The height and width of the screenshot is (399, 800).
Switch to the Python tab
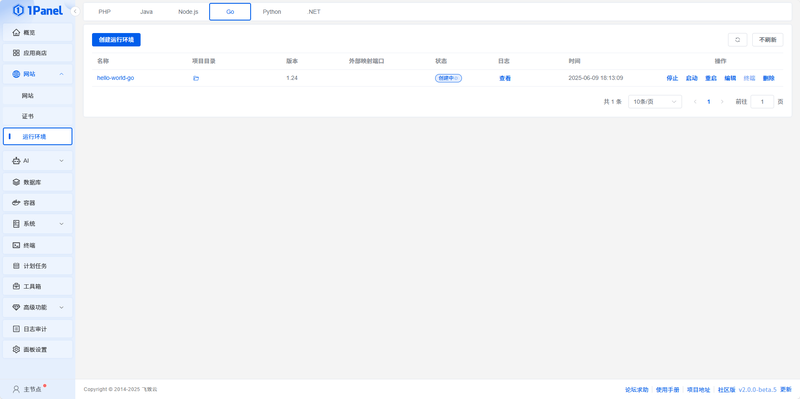pos(272,12)
